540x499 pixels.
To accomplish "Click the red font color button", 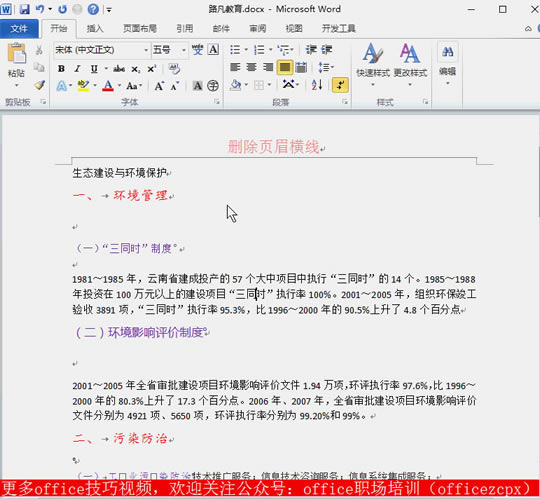I will coord(108,86).
